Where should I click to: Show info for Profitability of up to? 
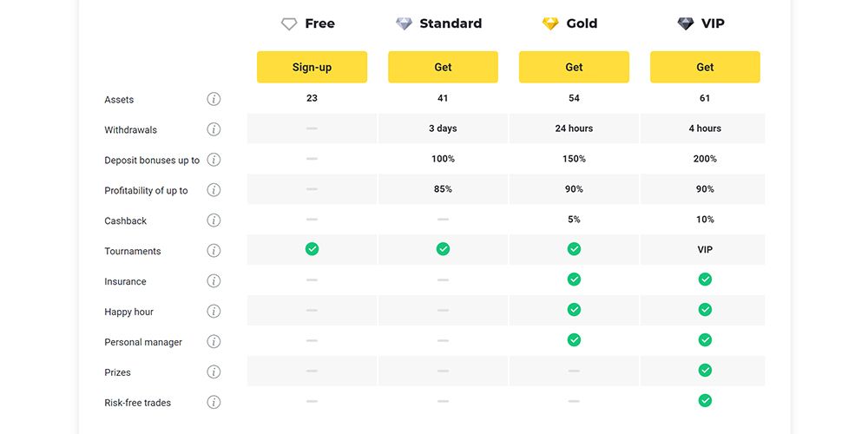[214, 190]
